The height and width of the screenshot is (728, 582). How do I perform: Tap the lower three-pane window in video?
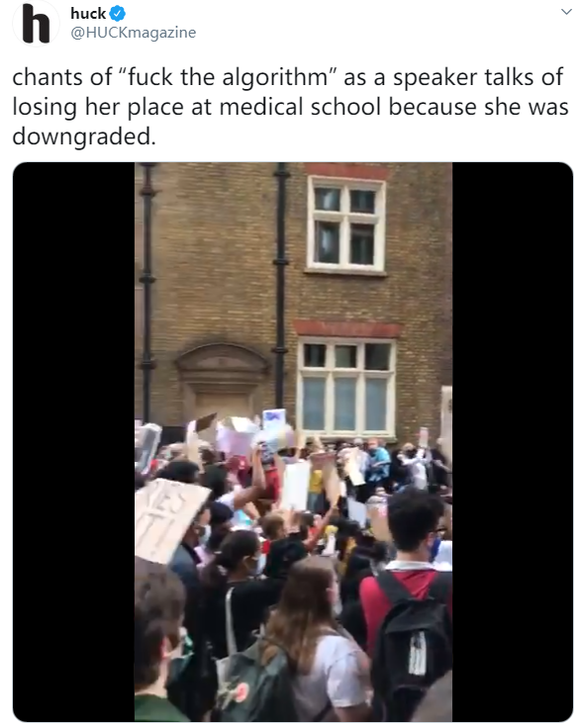pyautogui.click(x=346, y=387)
